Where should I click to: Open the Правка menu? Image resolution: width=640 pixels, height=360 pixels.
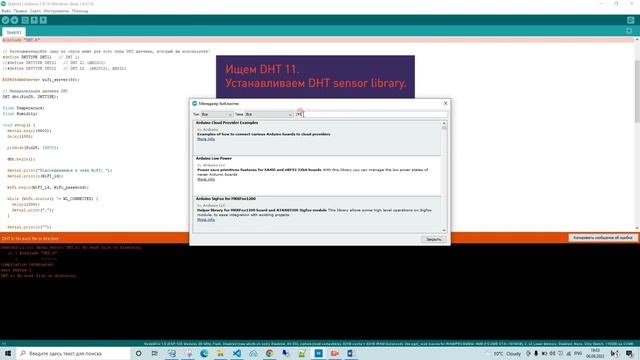click(20, 11)
